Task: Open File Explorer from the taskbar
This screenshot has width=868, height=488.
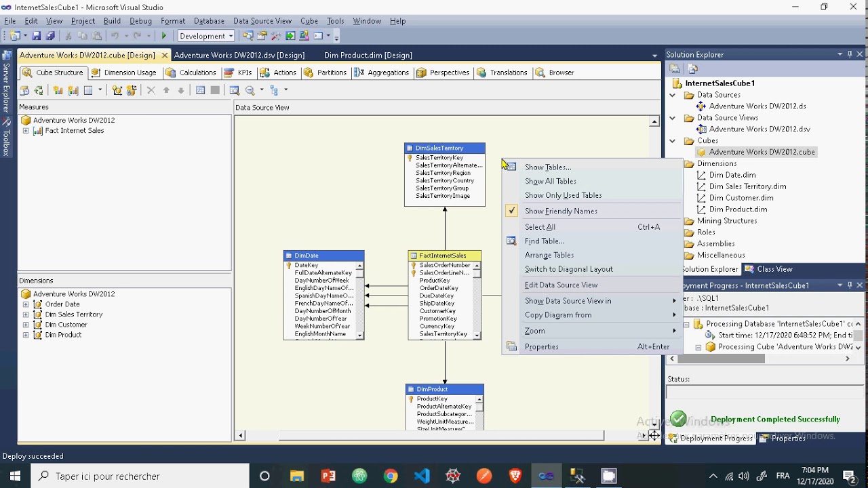Action: click(x=296, y=476)
